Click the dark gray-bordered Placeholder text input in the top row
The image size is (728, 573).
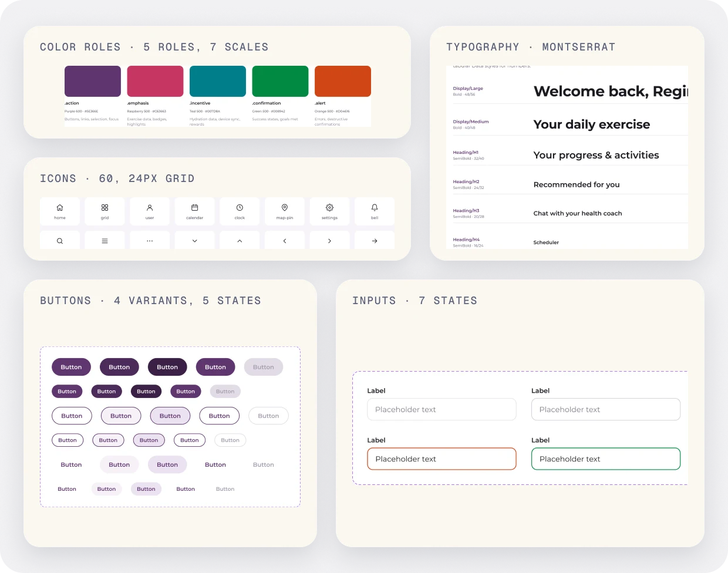[606, 409]
